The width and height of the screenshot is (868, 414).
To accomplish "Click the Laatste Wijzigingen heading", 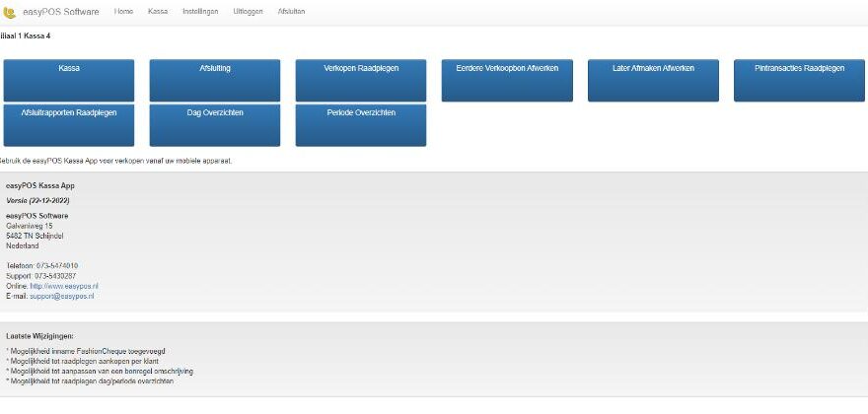I will click(x=39, y=336).
